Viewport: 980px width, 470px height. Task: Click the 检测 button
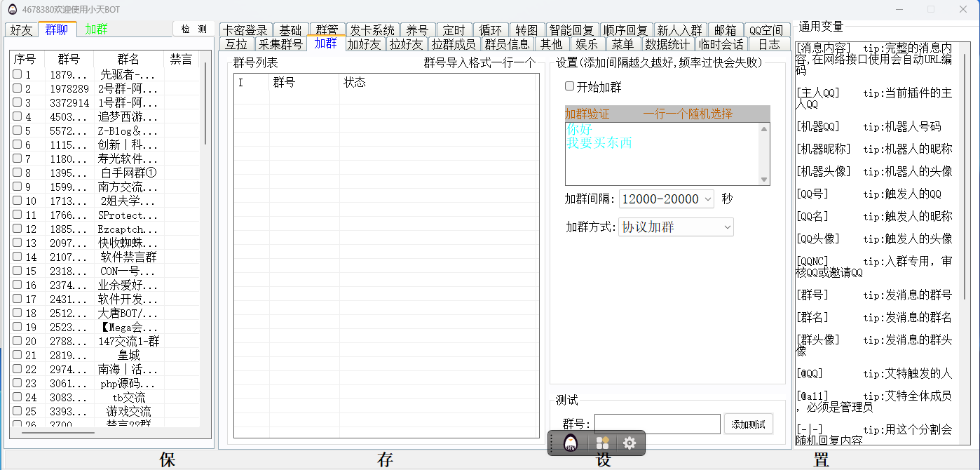tap(193, 29)
